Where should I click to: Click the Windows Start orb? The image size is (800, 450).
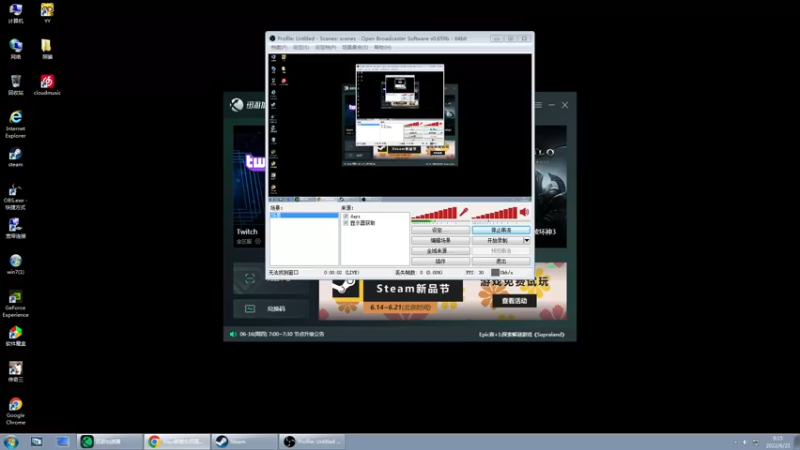click(x=11, y=441)
